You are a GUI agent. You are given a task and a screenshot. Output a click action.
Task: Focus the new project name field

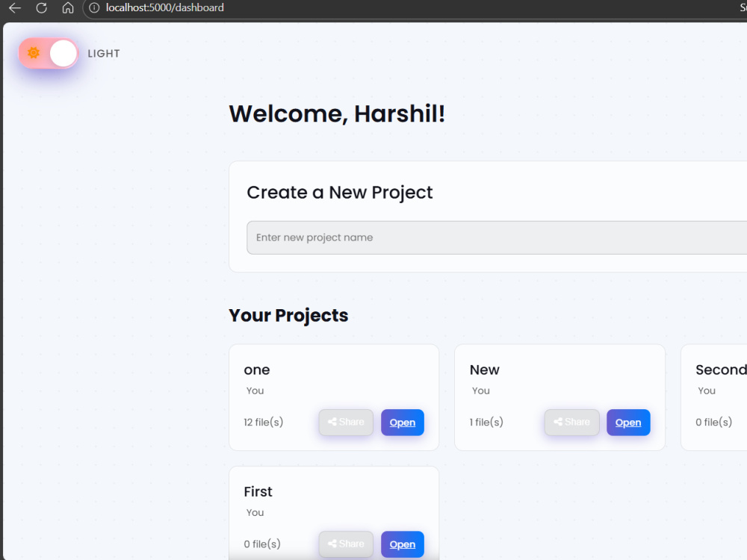(x=497, y=237)
